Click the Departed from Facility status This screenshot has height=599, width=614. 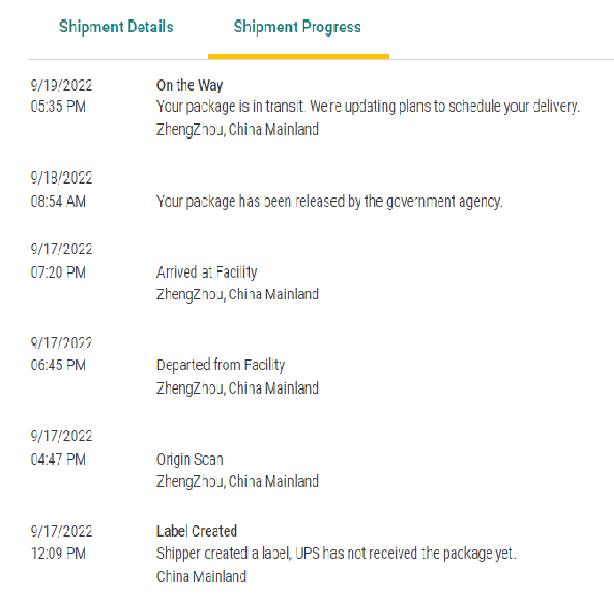click(220, 365)
